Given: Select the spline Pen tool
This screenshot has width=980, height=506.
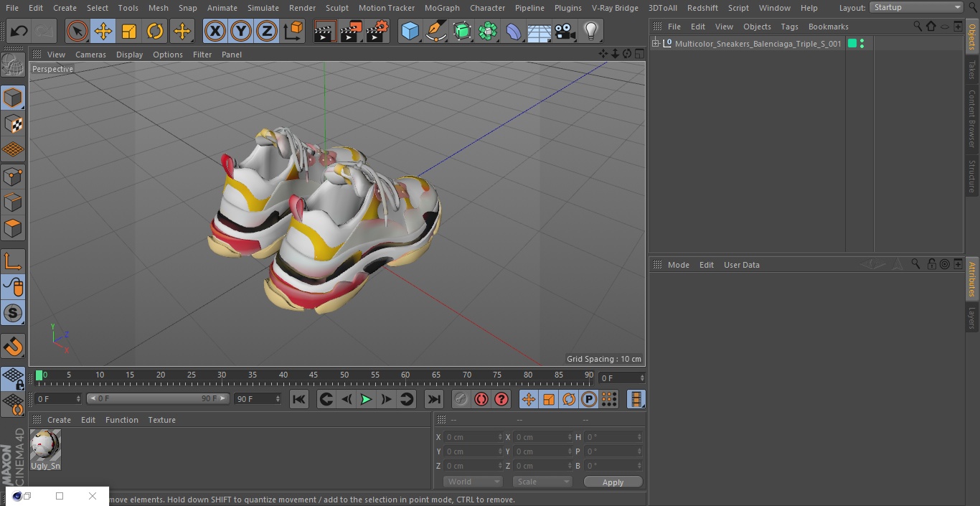Looking at the screenshot, I should (x=435, y=31).
